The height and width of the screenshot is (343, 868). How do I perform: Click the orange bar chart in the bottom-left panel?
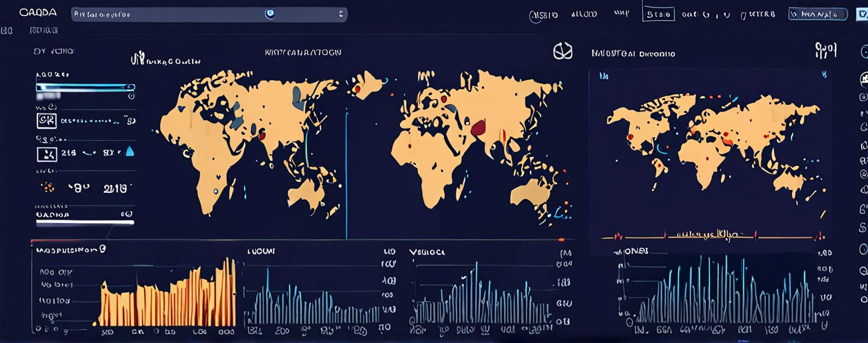point(167,293)
